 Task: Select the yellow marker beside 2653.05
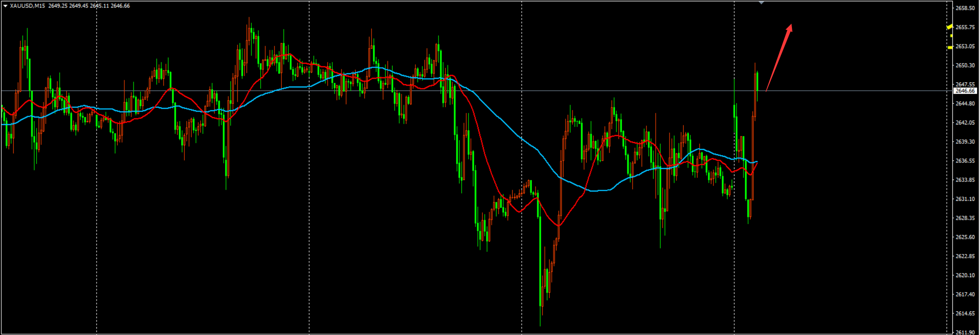point(950,47)
